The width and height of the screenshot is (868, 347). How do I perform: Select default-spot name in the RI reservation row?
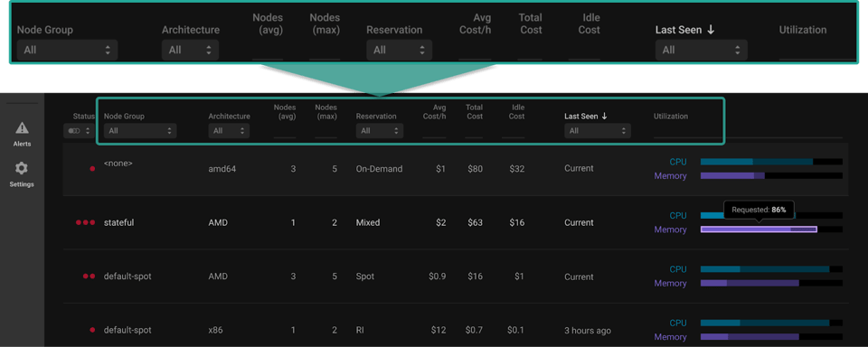[x=127, y=330]
